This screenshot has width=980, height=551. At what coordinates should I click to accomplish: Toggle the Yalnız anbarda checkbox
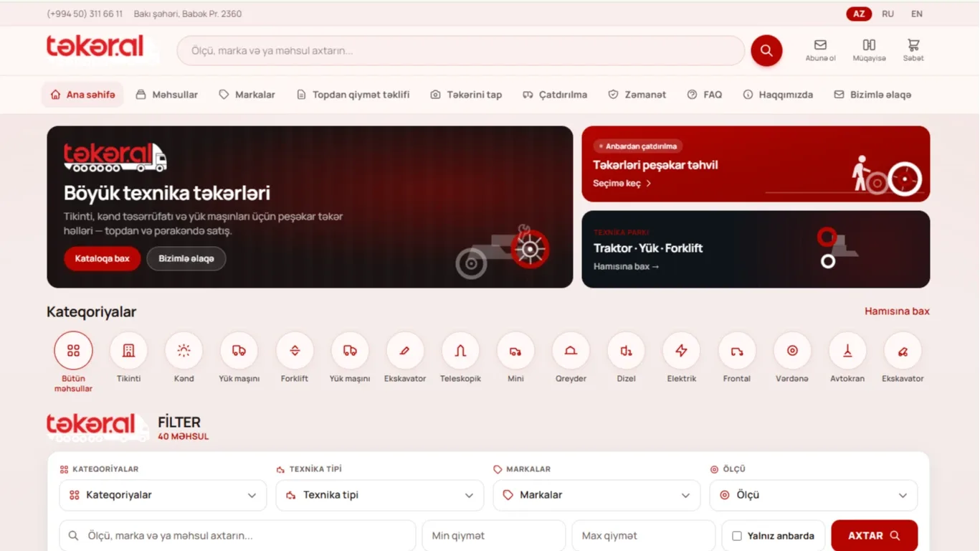737,536
